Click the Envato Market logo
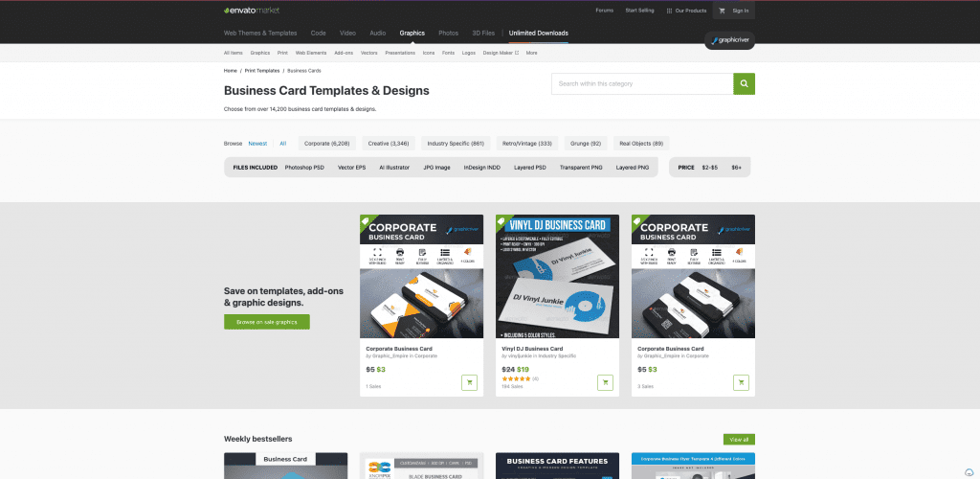Viewport: 980px width, 479px height. [252, 10]
